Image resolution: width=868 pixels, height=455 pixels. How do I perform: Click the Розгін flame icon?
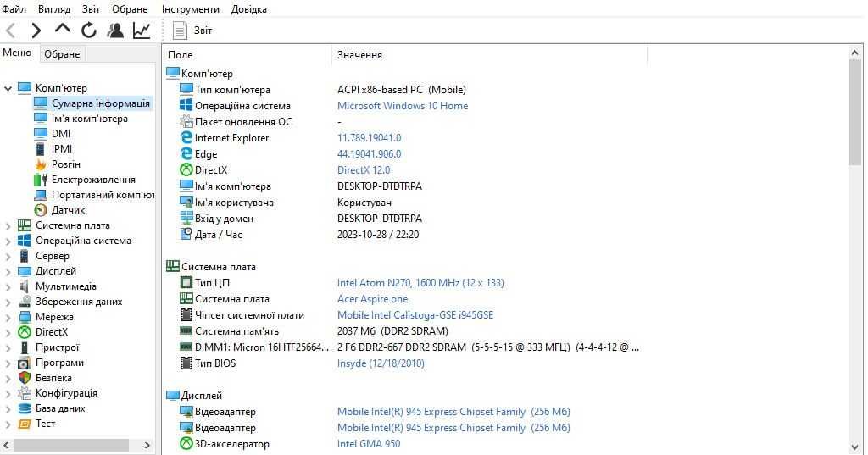(41, 164)
